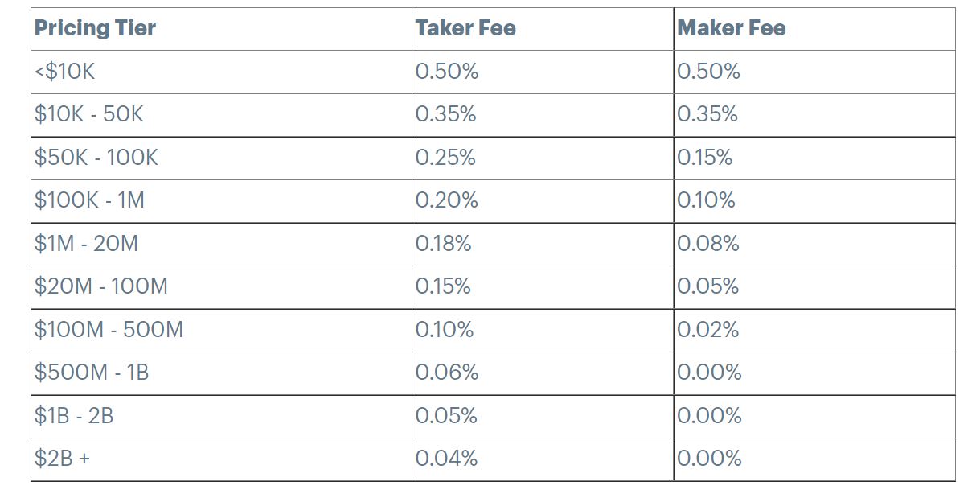The width and height of the screenshot is (980, 494).
Task: Click the 0.18% taker fee value
Action: (443, 244)
